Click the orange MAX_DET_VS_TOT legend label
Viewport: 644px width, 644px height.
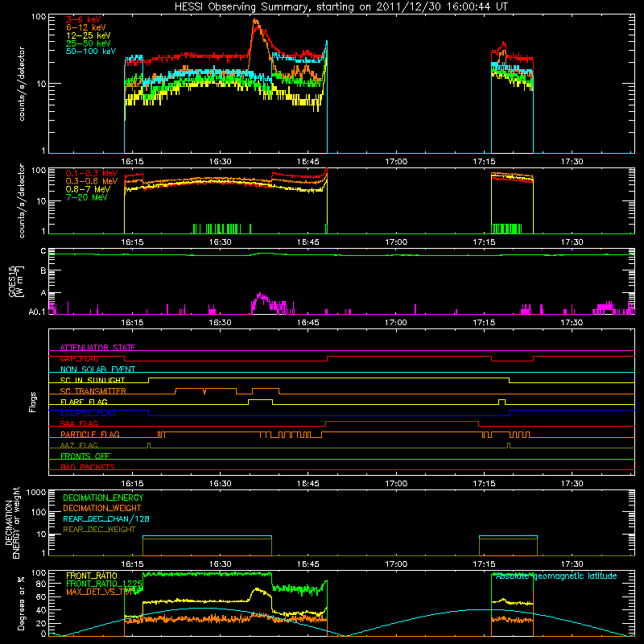[100, 592]
